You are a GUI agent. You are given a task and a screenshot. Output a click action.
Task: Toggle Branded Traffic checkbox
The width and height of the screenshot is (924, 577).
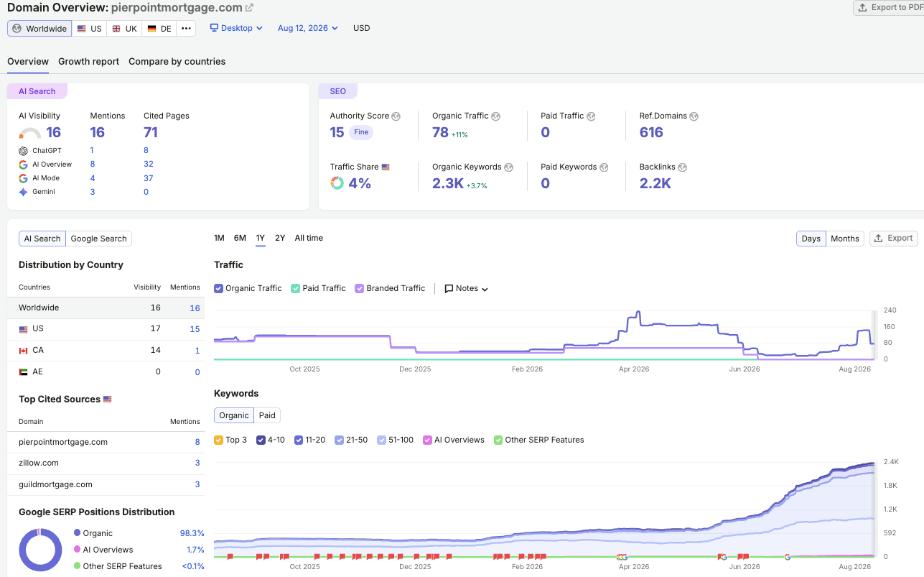click(x=360, y=288)
